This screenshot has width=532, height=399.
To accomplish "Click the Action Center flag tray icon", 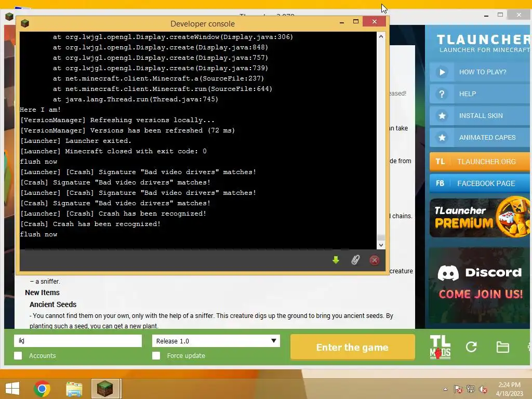I will click(x=458, y=389).
